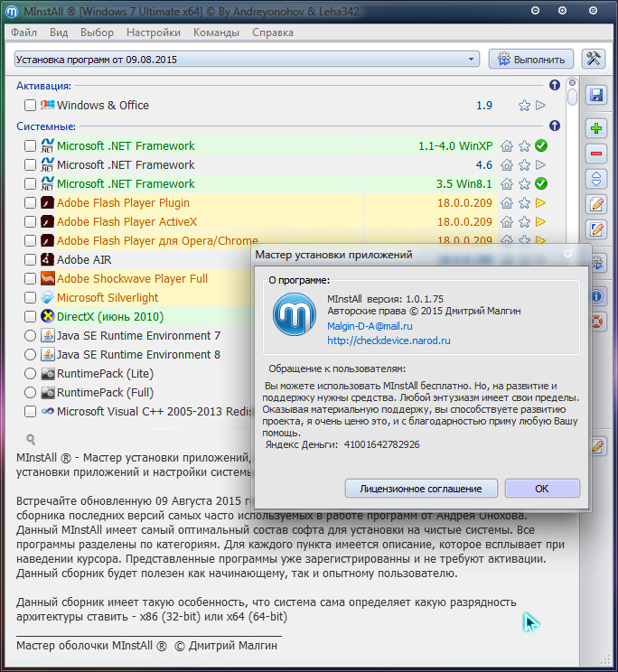618x672 pixels.
Task: Click home icon for Adobe Flash Player ActiveX
Action: (x=507, y=222)
